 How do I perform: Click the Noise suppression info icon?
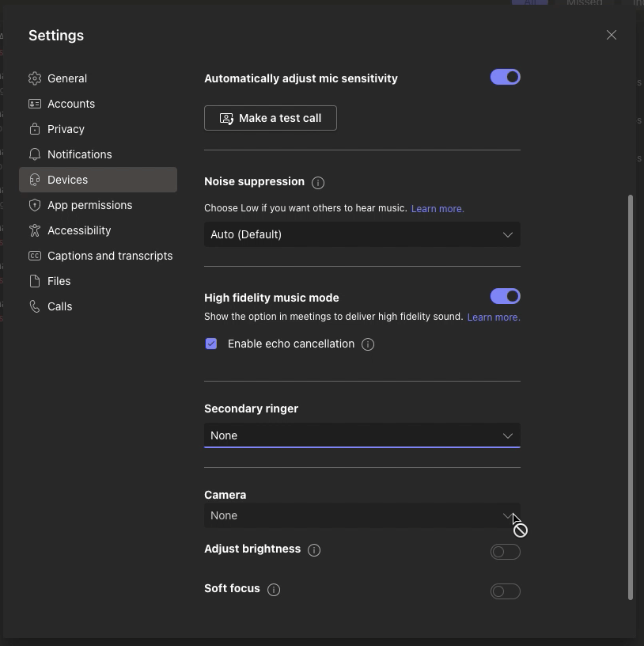[318, 183]
